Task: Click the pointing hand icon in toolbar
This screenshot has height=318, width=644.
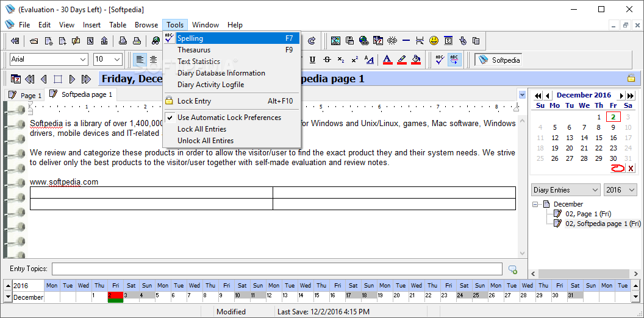Action: click(463, 41)
